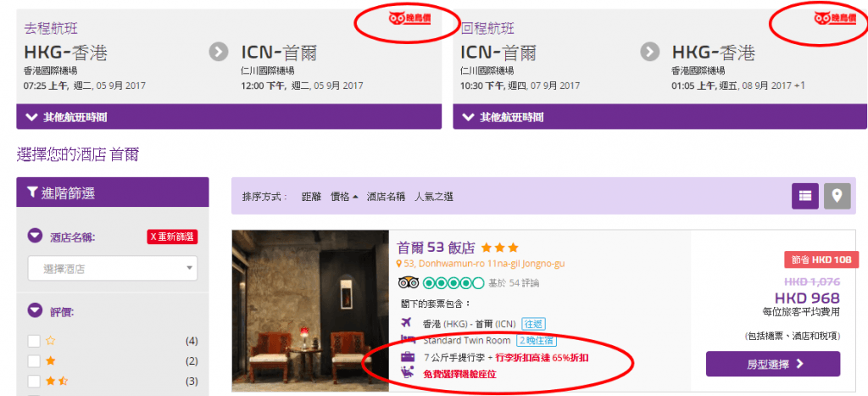
Task: Check the one-and-half star rating checkbox
Action: tap(34, 381)
